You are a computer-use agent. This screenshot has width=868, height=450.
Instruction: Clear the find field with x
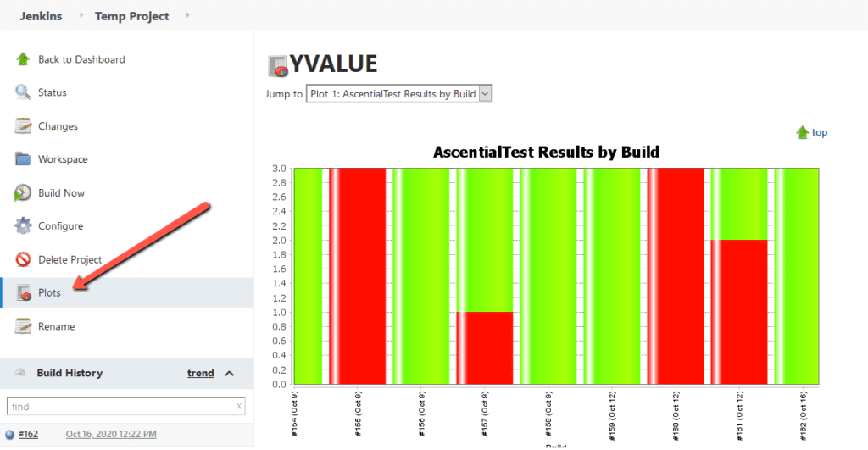click(238, 406)
